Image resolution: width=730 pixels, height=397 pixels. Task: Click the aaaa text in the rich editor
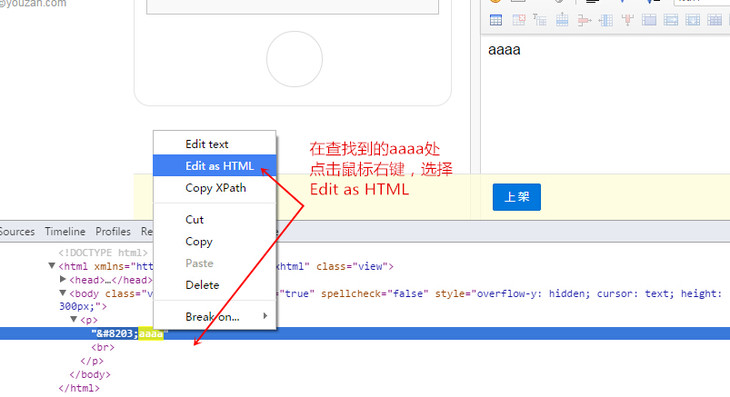tap(504, 50)
